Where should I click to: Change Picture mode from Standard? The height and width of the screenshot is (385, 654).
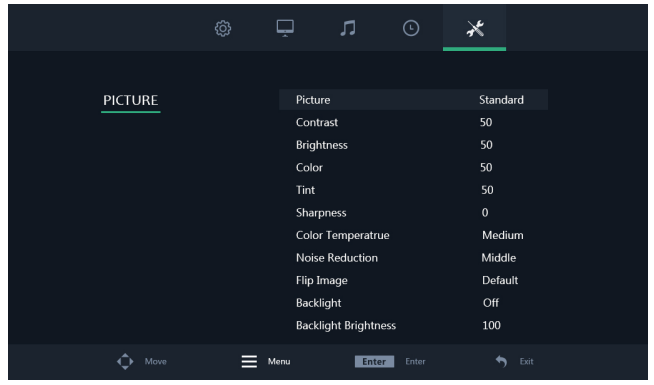pos(501,100)
